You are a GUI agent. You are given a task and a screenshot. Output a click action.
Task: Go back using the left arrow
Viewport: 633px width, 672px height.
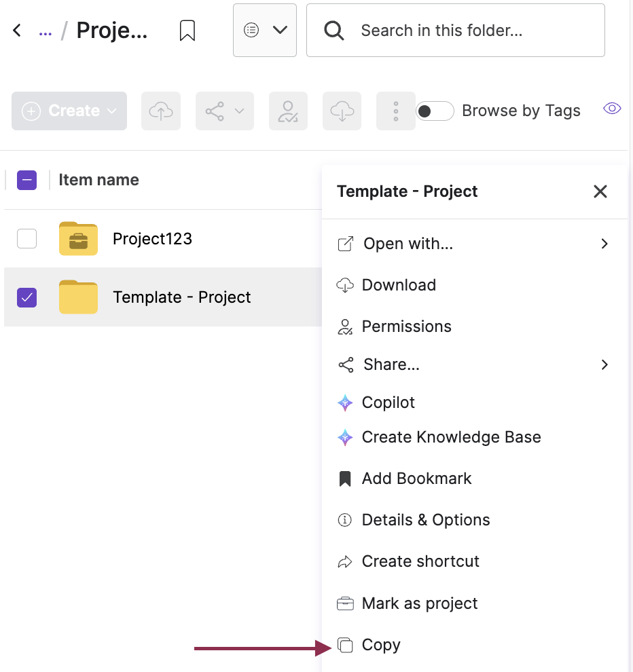coord(17,31)
